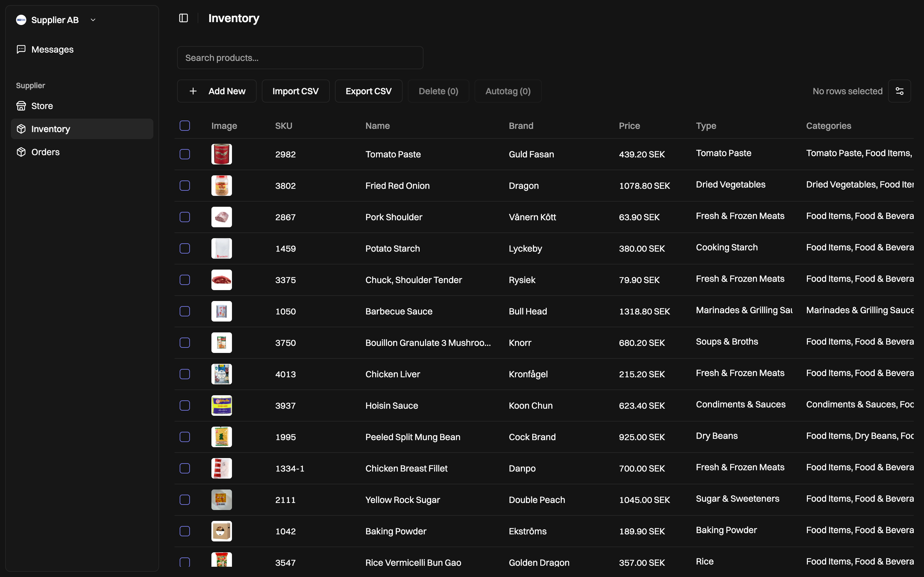The height and width of the screenshot is (577, 924).
Task: Click the Import CSV button
Action: [295, 91]
